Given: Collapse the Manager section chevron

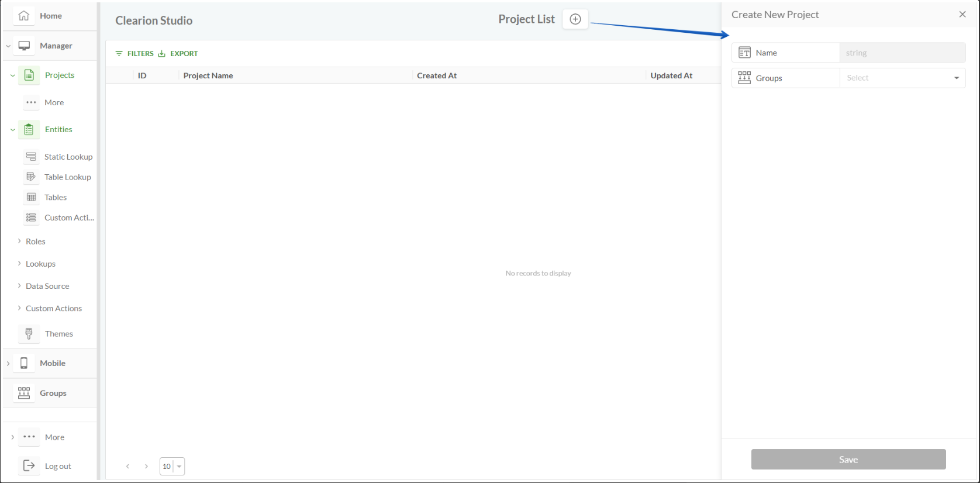Looking at the screenshot, I should point(8,46).
